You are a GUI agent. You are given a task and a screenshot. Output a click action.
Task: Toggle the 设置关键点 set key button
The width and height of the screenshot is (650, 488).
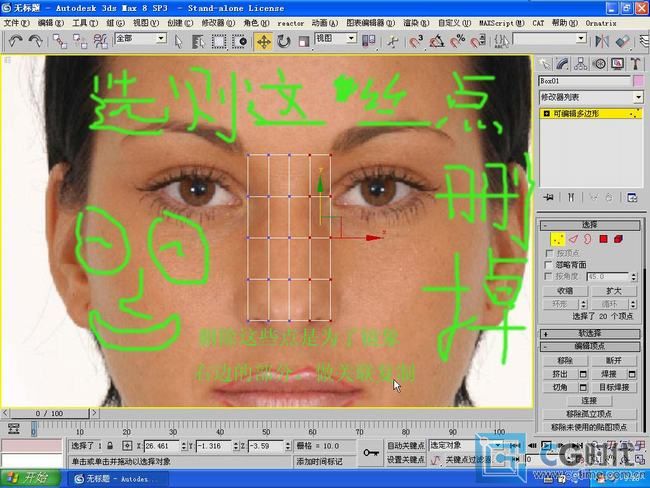tap(405, 459)
